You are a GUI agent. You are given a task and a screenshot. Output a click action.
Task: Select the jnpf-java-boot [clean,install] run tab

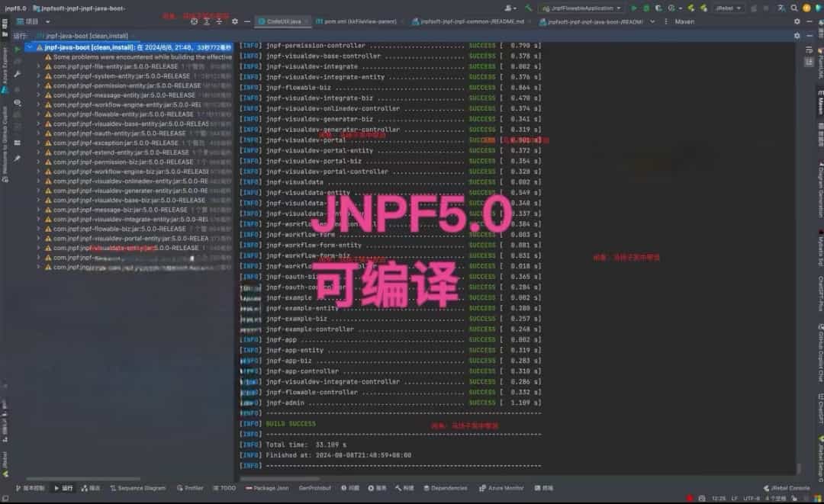point(82,36)
